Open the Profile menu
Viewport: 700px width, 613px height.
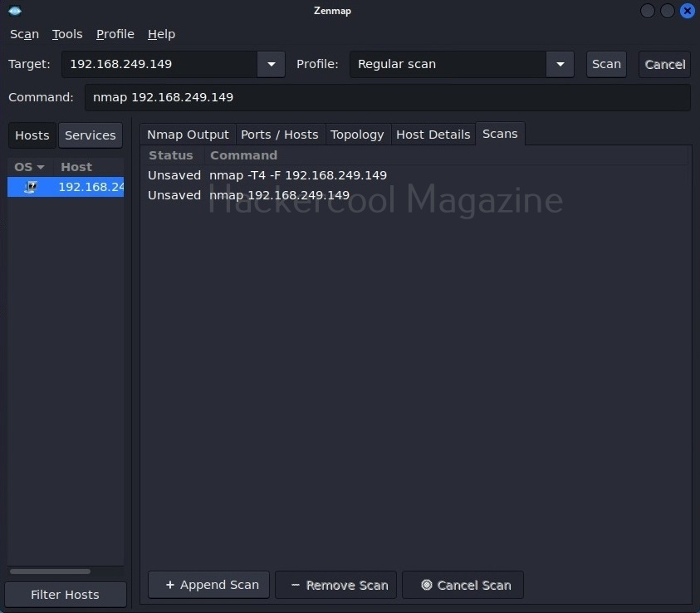point(115,34)
